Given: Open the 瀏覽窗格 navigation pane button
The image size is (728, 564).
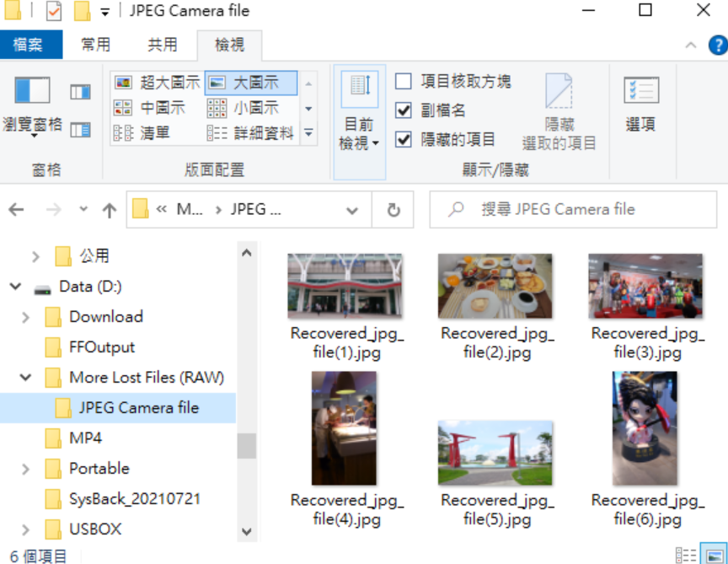Looking at the screenshot, I should [33, 107].
